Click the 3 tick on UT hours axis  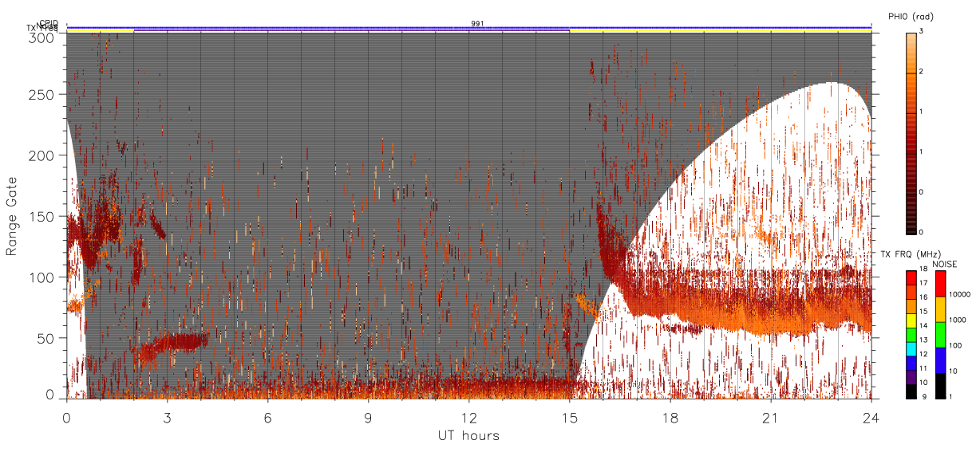(x=167, y=418)
